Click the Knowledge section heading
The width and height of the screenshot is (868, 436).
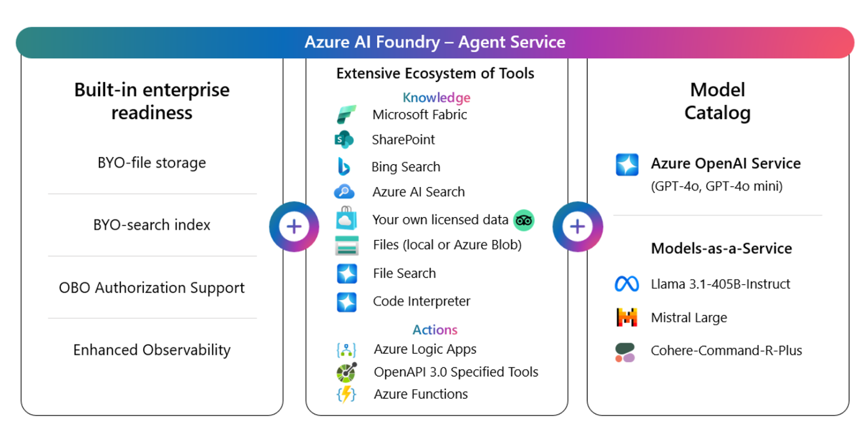pyautogui.click(x=436, y=98)
